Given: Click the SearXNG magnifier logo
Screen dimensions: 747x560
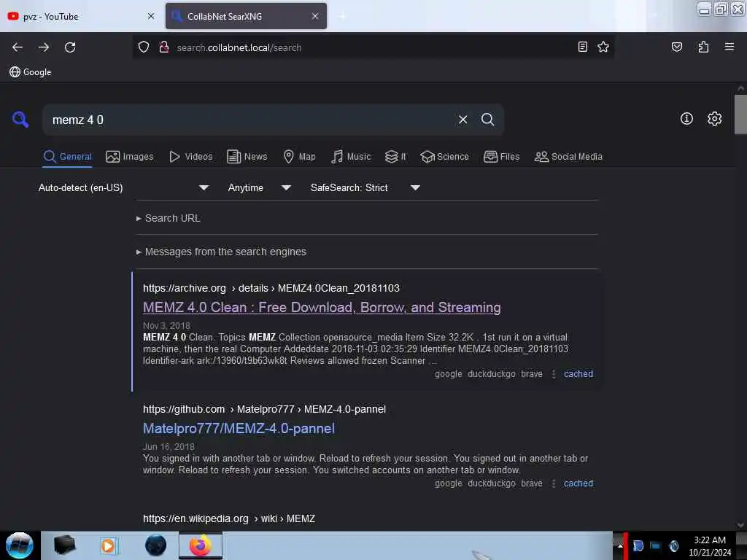Looking at the screenshot, I should [20, 119].
